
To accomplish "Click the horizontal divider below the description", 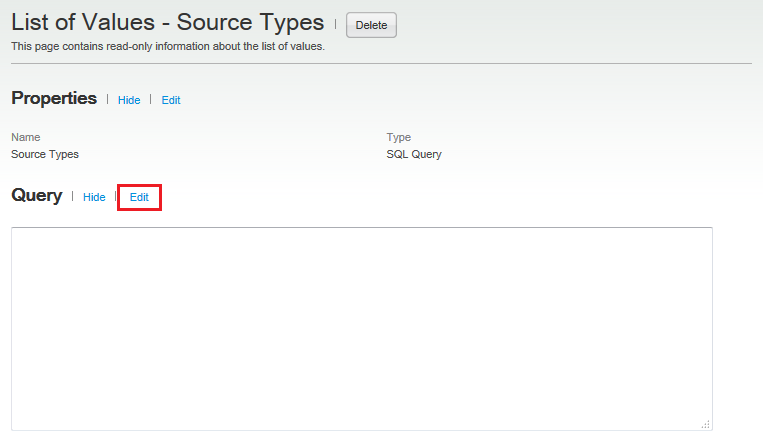I will 381,64.
